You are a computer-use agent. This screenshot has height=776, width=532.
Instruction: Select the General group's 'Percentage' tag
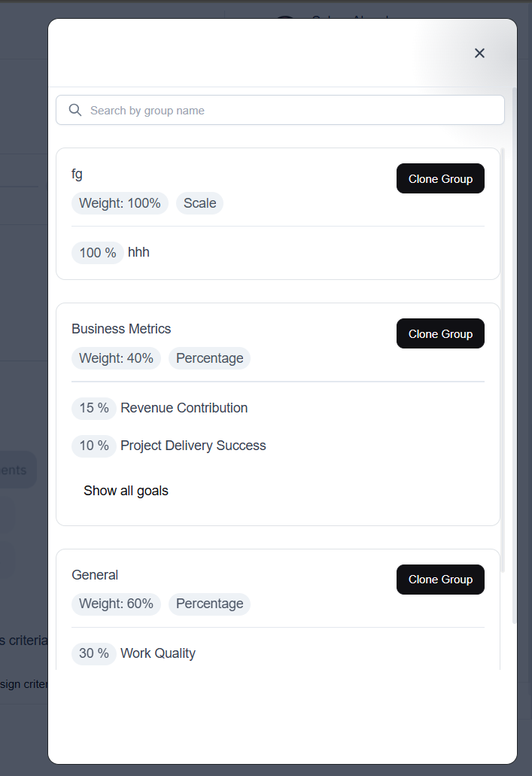(x=209, y=604)
